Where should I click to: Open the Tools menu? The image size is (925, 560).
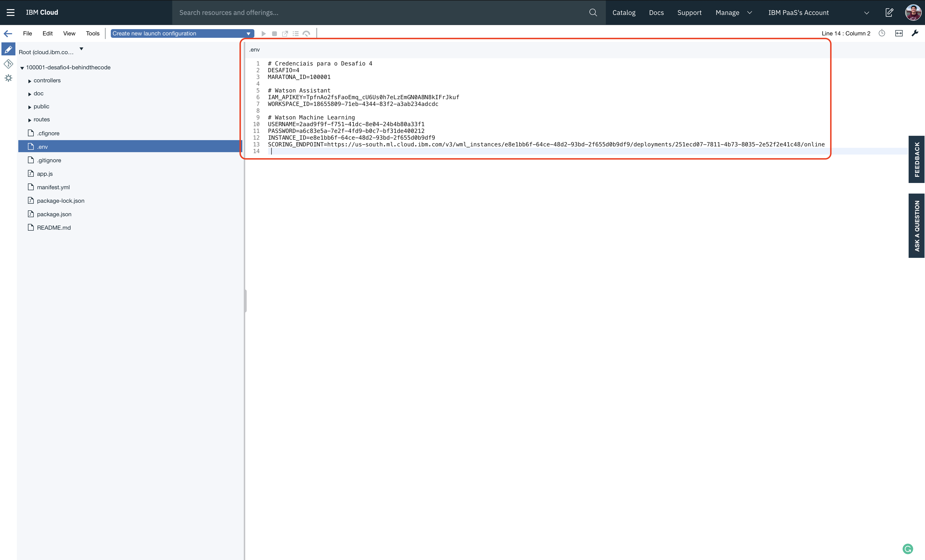click(x=92, y=33)
